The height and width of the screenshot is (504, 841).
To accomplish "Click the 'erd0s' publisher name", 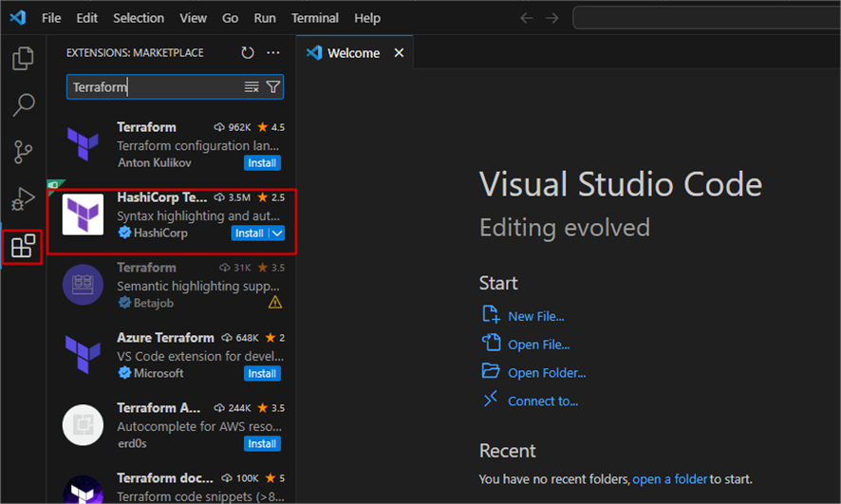I will pos(132,443).
